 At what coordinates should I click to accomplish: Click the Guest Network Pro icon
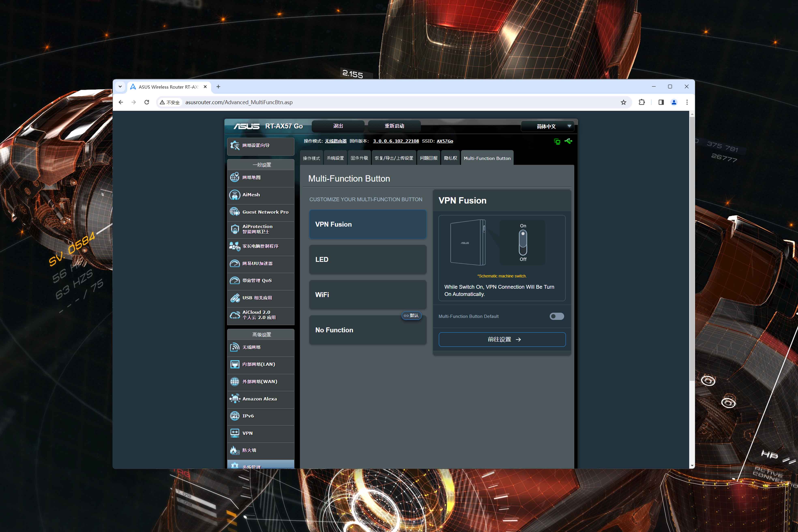pyautogui.click(x=234, y=212)
